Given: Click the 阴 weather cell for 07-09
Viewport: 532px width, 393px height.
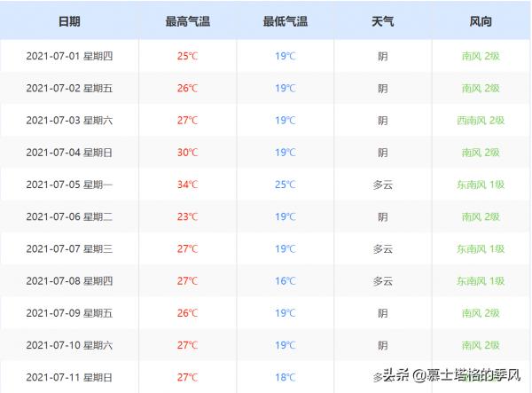Looking at the screenshot, I should pyautogui.click(x=383, y=313).
